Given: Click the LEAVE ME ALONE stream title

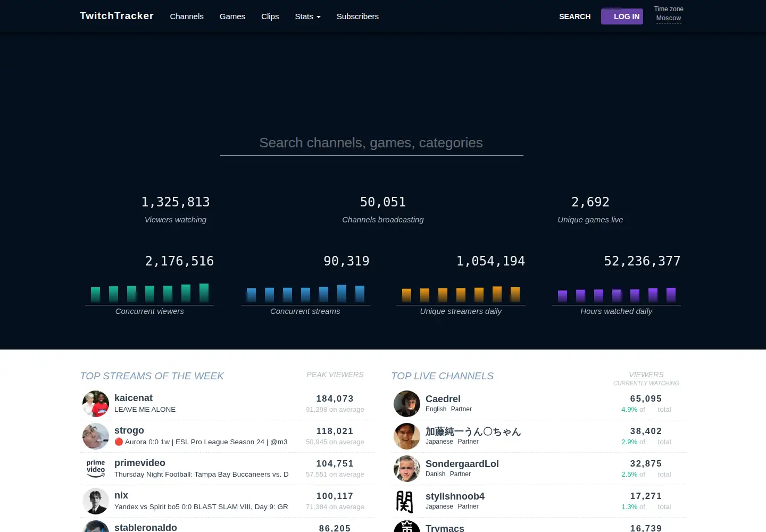Looking at the screenshot, I should [145, 409].
